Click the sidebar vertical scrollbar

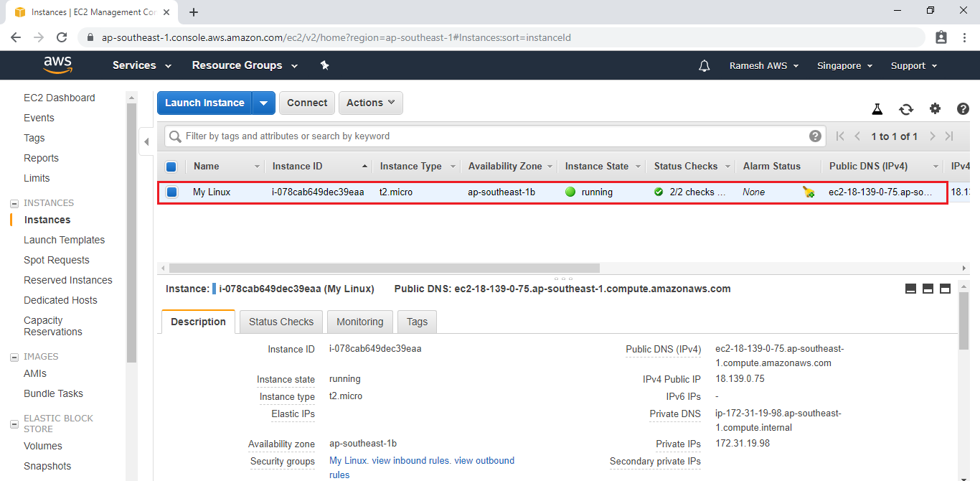[x=131, y=233]
